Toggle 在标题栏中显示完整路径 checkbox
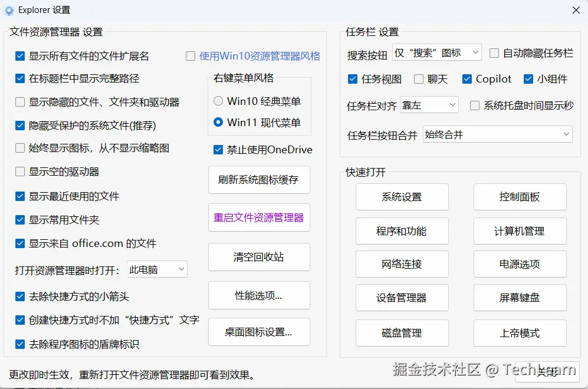588x389 pixels. pyautogui.click(x=20, y=78)
